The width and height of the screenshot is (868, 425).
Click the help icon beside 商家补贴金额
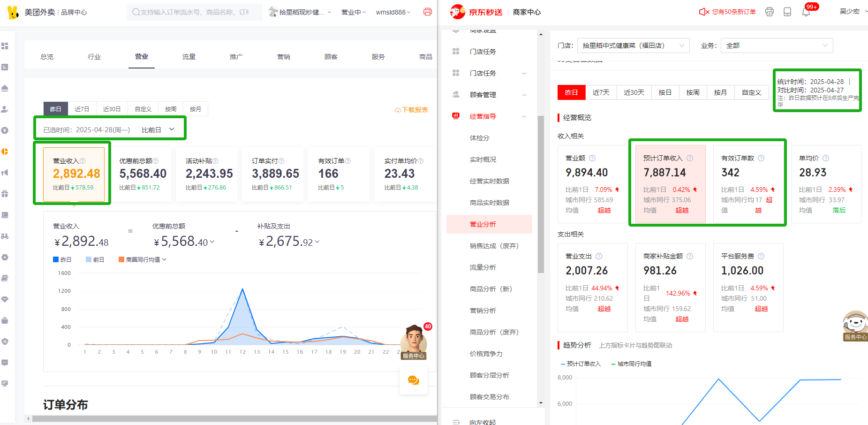click(690, 256)
